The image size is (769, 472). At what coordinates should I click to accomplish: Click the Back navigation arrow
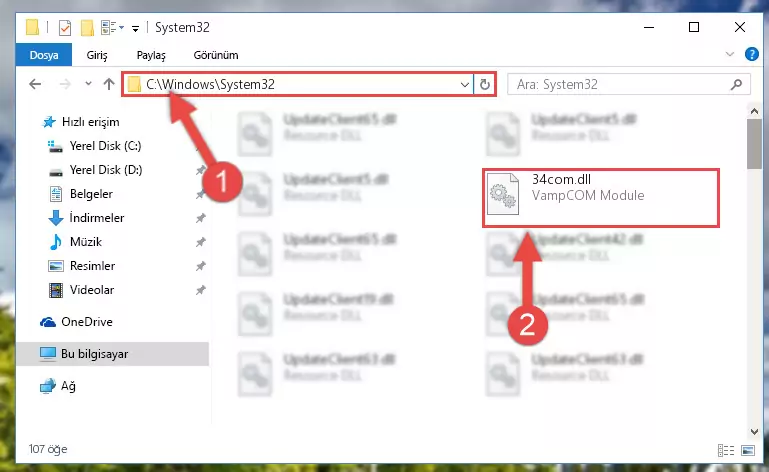35,84
